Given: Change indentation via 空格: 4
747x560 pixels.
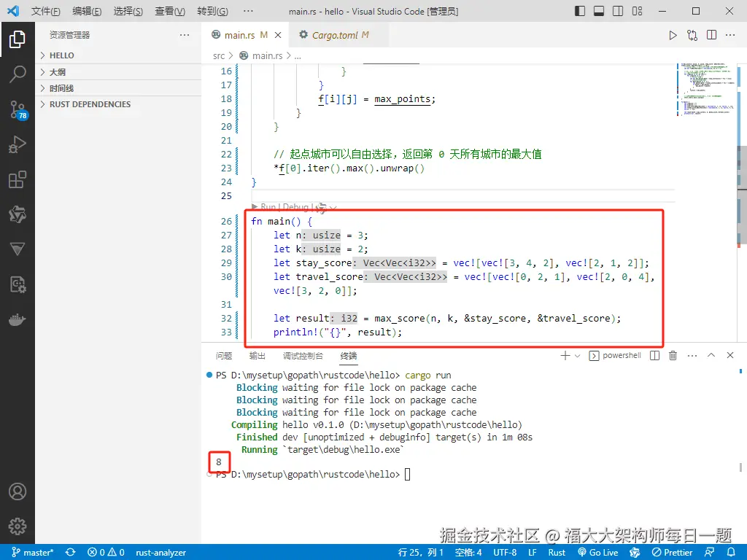Looking at the screenshot, I should (468, 553).
